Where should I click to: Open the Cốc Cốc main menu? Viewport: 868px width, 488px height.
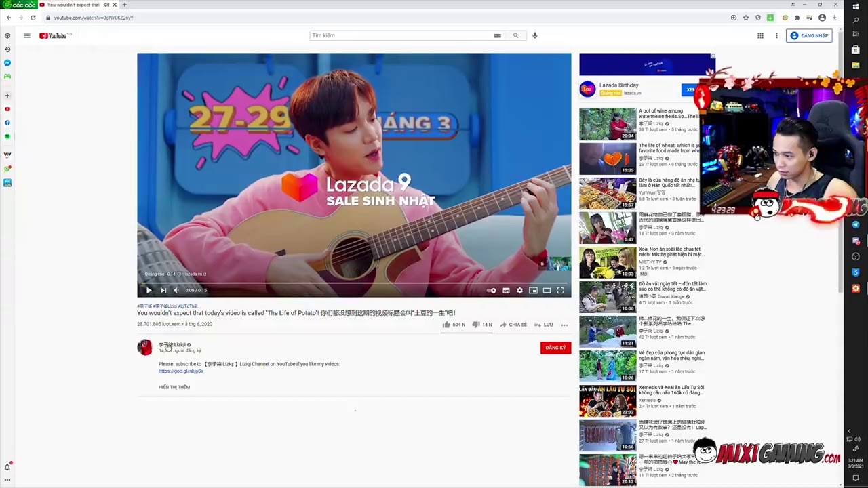pos(18,5)
